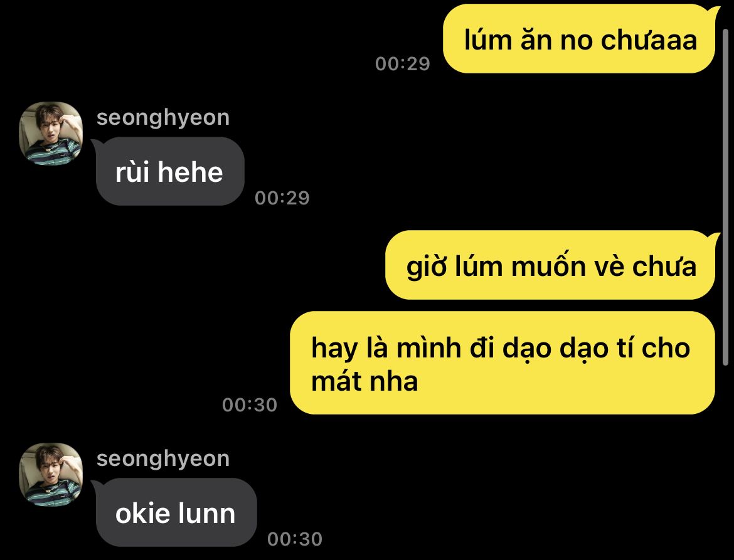Select the "lúm ăn no chưaaa" message bubble
734x560 pixels.
pyautogui.click(x=578, y=39)
